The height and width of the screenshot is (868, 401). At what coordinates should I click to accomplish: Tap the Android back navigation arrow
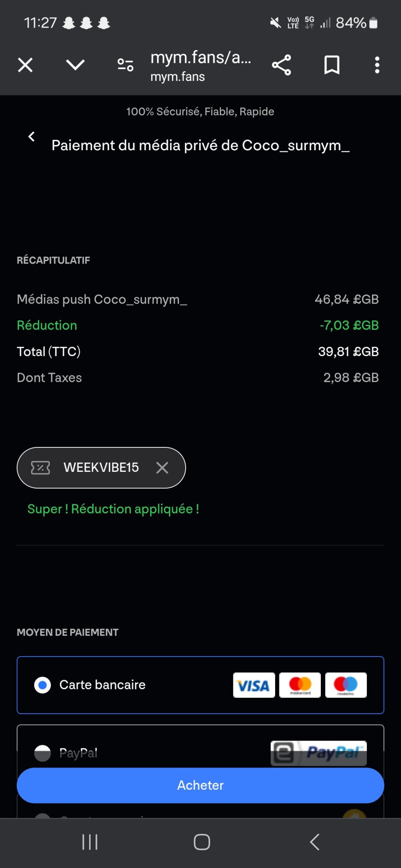click(x=315, y=842)
